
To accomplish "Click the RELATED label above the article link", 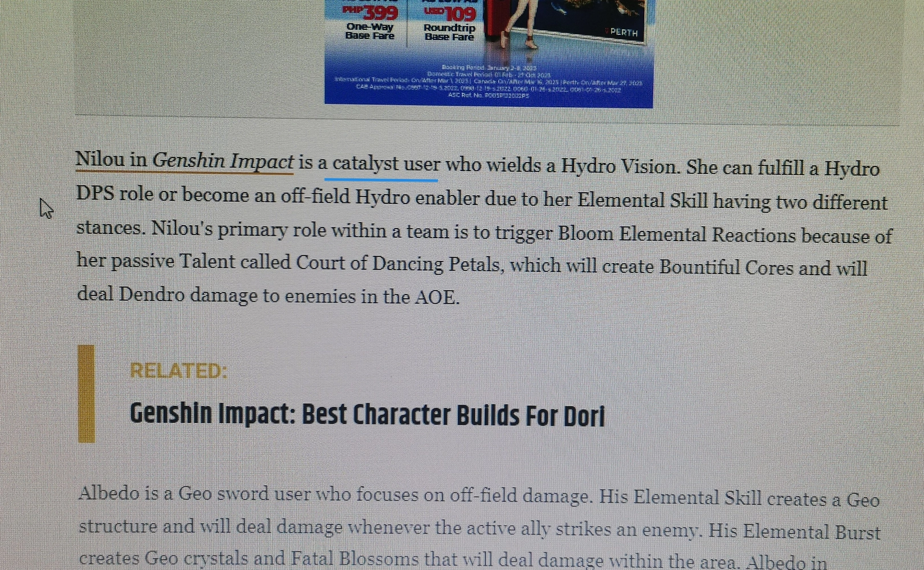I will pyautogui.click(x=178, y=371).
